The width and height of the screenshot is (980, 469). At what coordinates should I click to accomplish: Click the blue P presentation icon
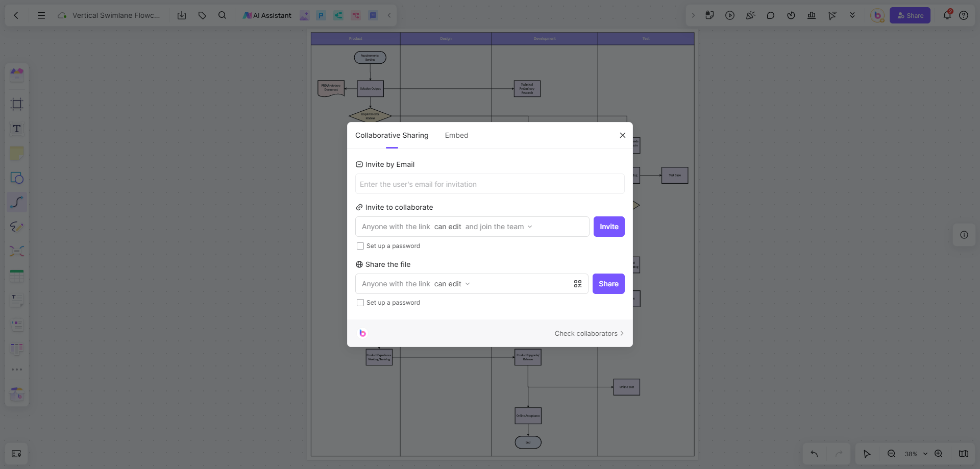point(321,15)
